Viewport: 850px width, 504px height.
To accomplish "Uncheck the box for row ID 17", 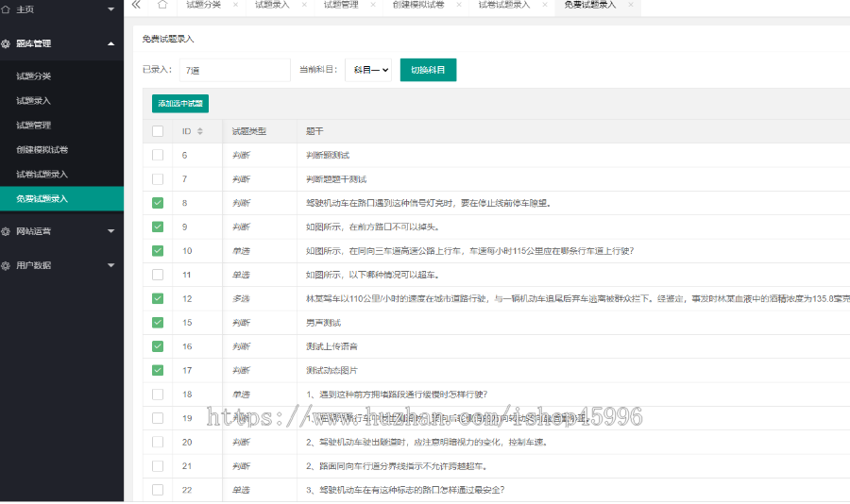I will [x=158, y=370].
